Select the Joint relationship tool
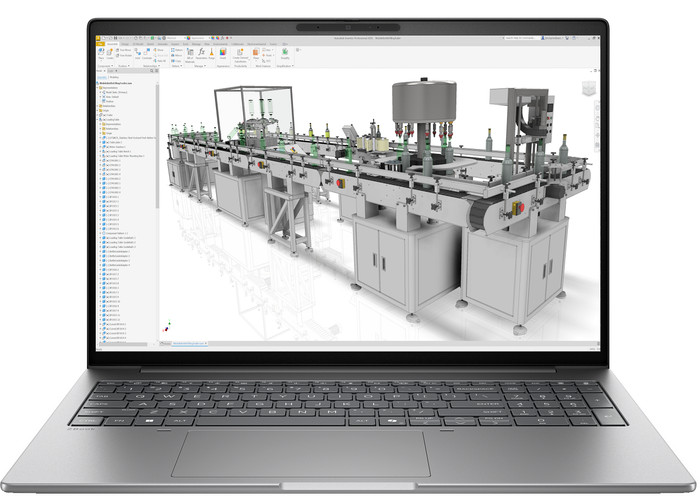This screenshot has height=501, width=700. 138,53
